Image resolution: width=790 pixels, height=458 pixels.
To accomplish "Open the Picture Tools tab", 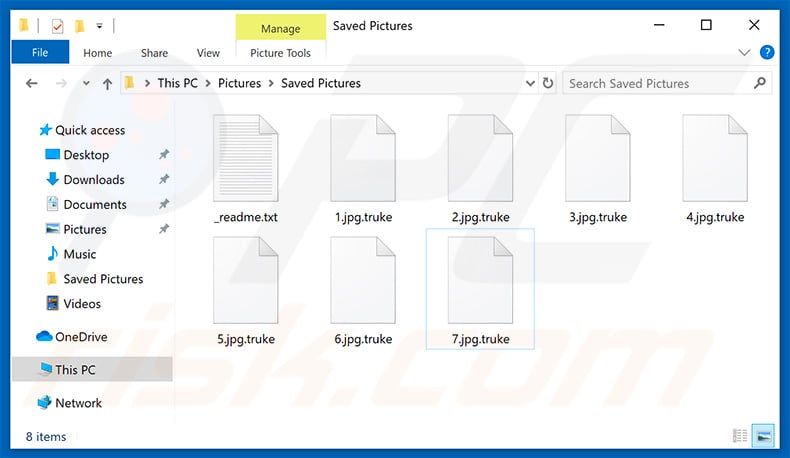I will 280,53.
